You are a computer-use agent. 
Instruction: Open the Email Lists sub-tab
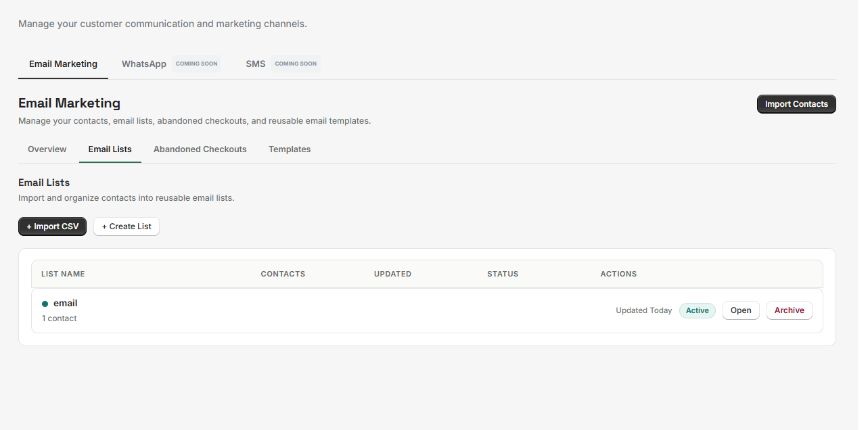point(110,149)
